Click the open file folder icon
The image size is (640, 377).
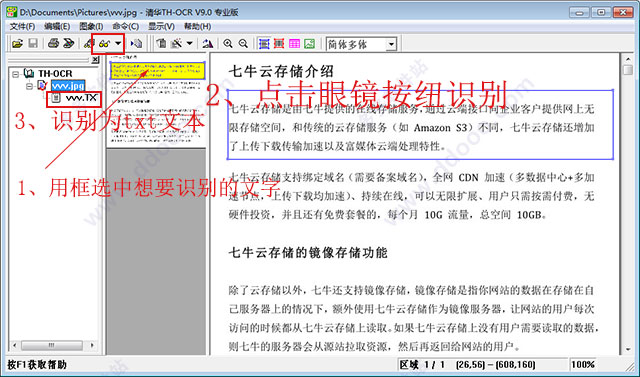[x=17, y=43]
